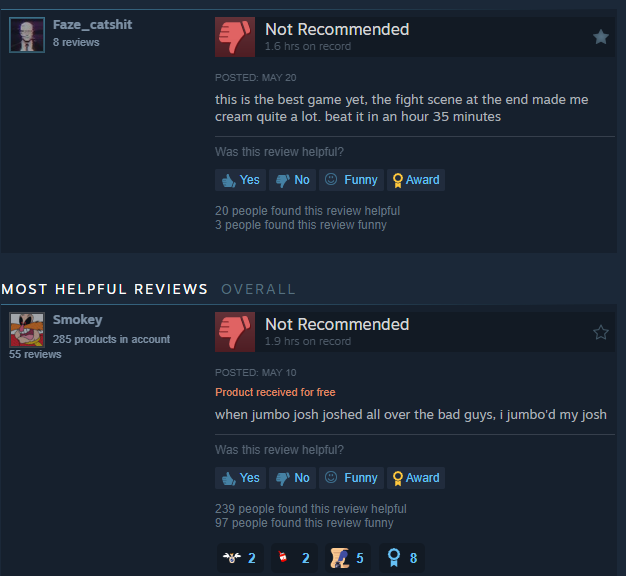Viewport: 626px width, 576px height.
Task: Open Faze_catshit's profile avatar
Action: click(x=27, y=35)
